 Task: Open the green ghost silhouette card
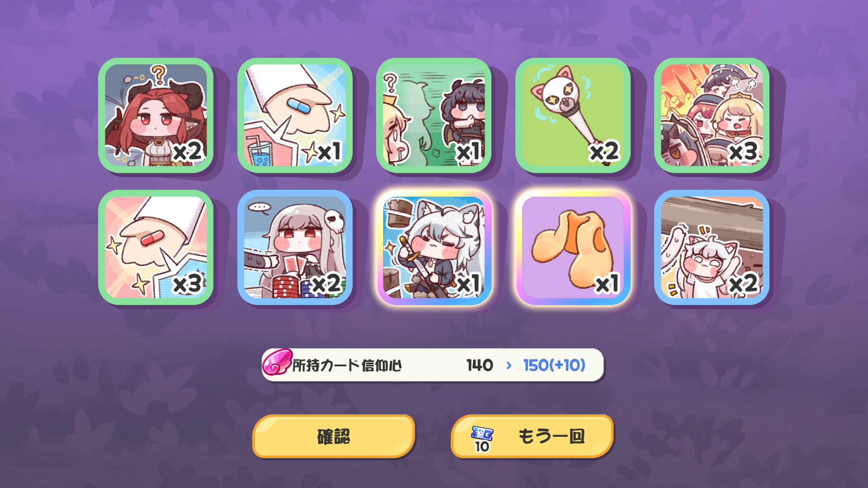coord(434,115)
